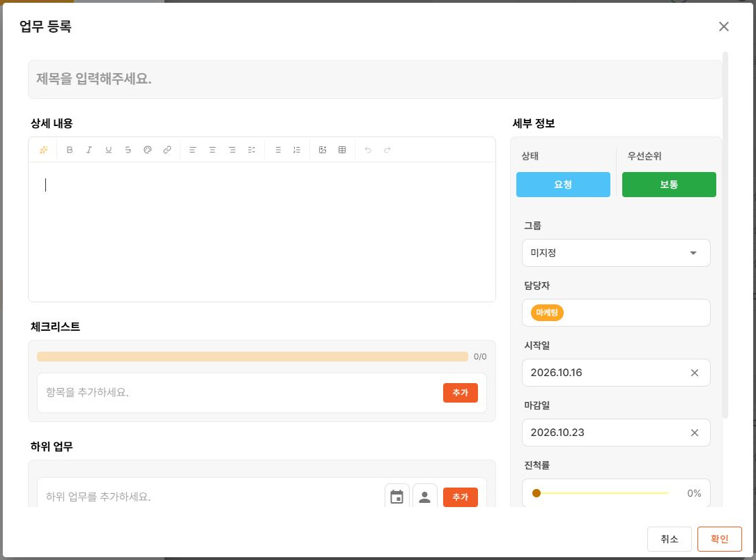
Task: Confirm with the 확인 button
Action: [719, 539]
